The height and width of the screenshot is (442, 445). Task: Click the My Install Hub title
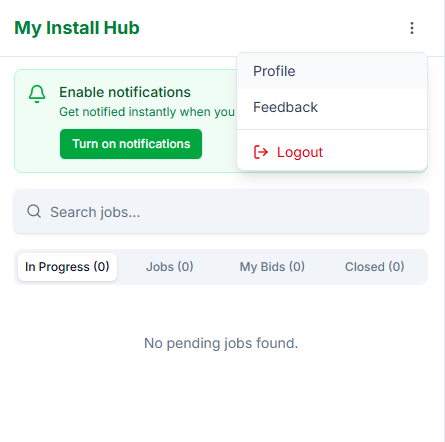click(77, 28)
